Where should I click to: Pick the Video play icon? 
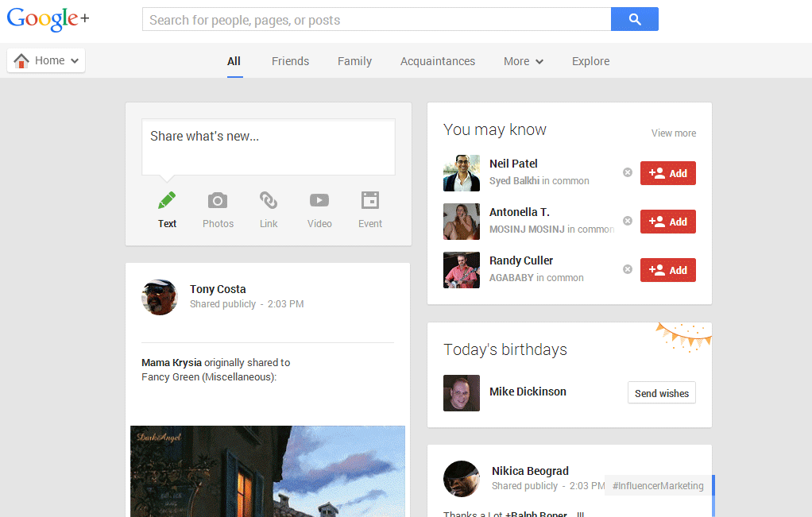pos(319,200)
